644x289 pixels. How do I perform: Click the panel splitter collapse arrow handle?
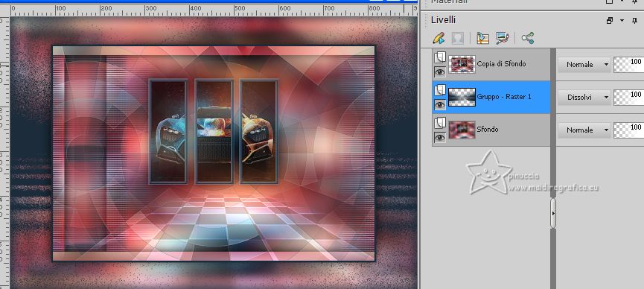553,213
